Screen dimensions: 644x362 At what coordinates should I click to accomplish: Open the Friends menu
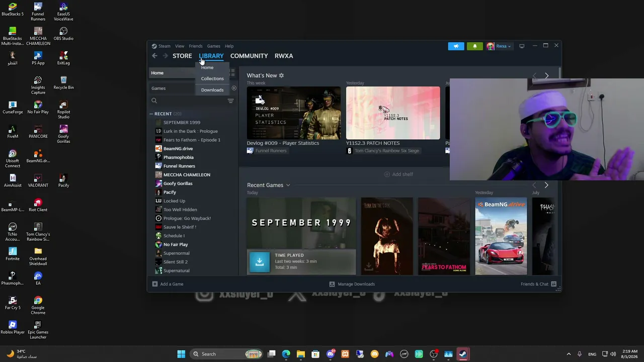pyautogui.click(x=196, y=46)
